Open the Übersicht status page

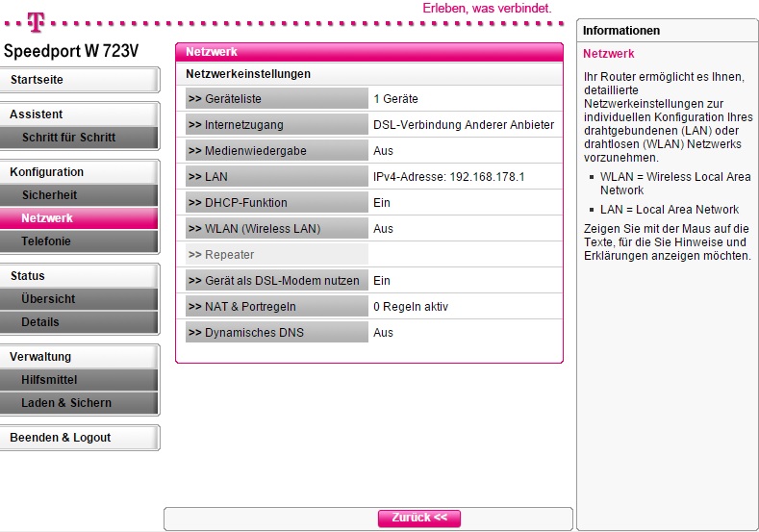click(79, 299)
